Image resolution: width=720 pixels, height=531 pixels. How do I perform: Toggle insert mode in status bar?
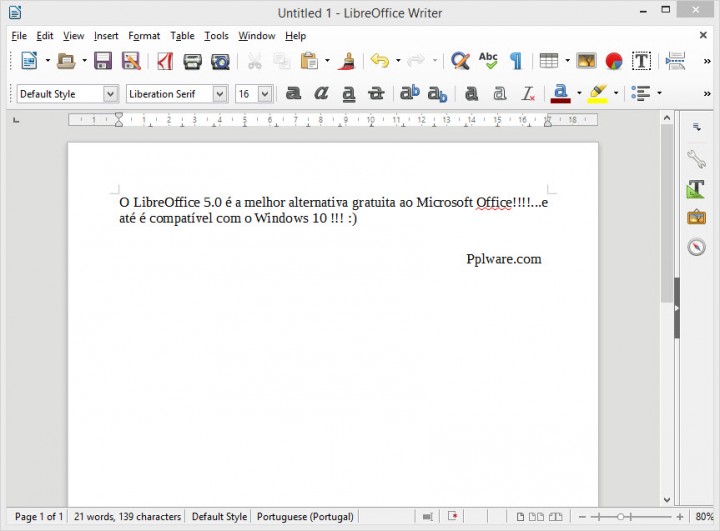pyautogui.click(x=428, y=517)
